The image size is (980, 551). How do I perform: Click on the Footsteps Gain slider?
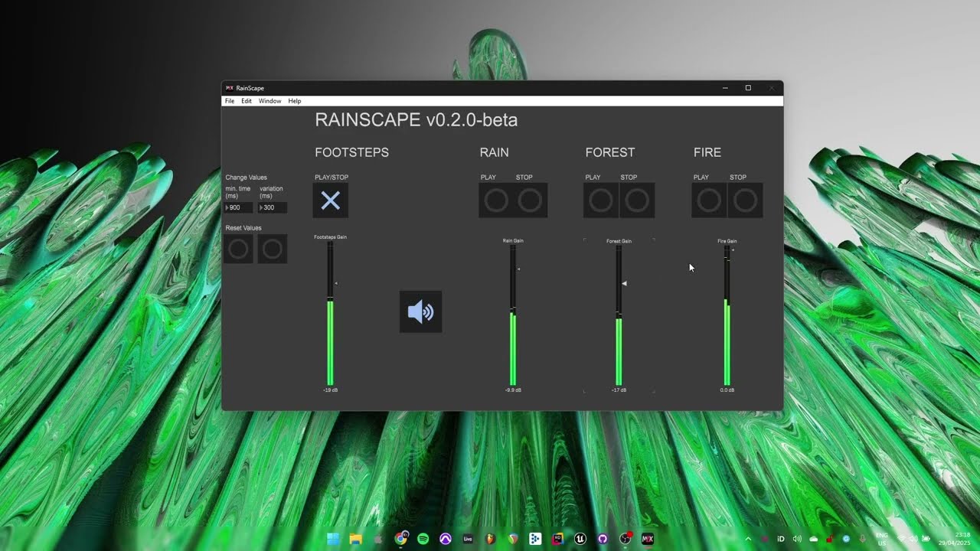(331, 314)
